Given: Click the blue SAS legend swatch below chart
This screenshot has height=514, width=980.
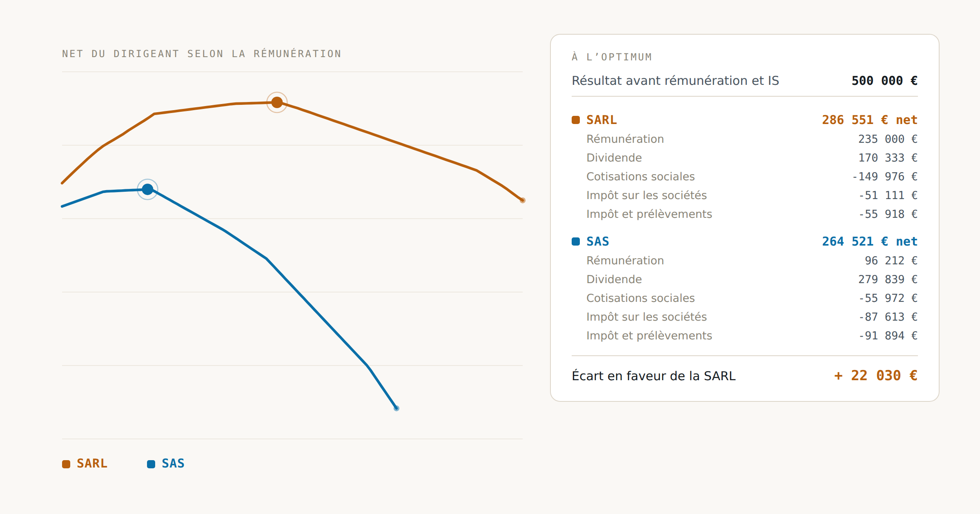Looking at the screenshot, I should [151, 464].
